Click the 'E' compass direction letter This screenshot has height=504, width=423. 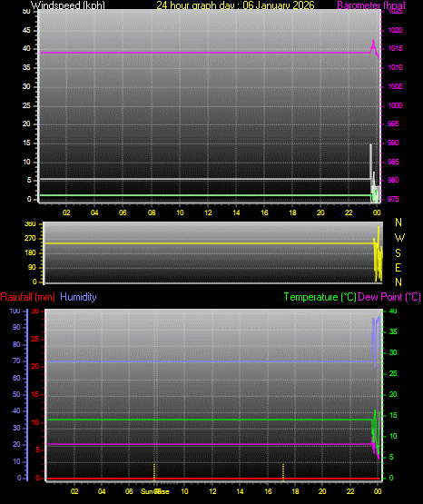point(398,267)
